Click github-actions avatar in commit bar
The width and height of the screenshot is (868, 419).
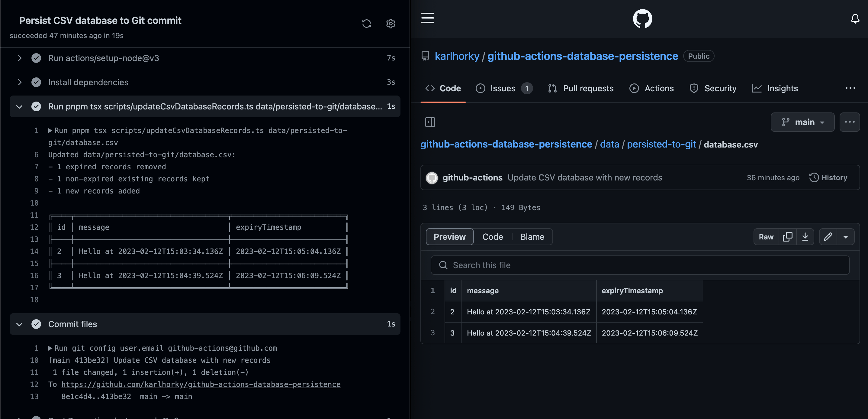(x=432, y=178)
